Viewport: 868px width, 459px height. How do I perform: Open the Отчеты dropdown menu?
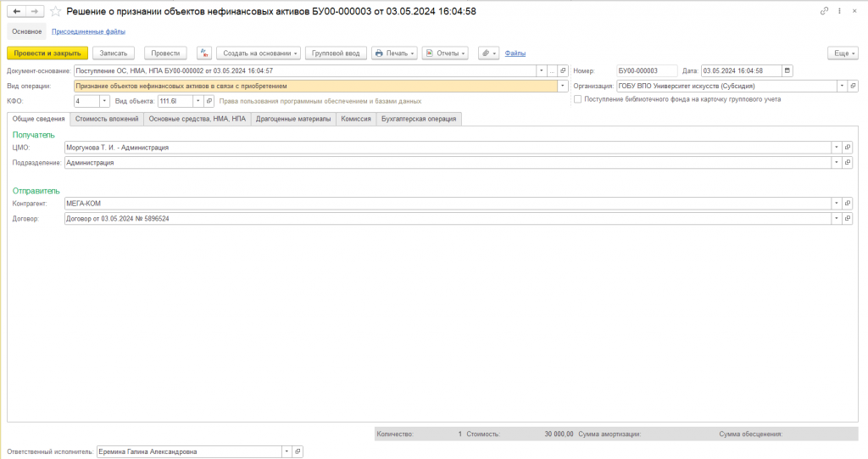click(x=445, y=53)
